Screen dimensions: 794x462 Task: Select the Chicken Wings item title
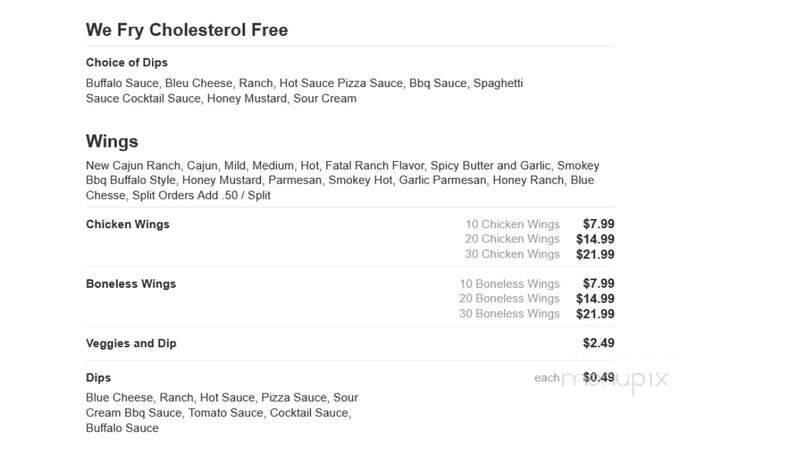click(x=128, y=224)
